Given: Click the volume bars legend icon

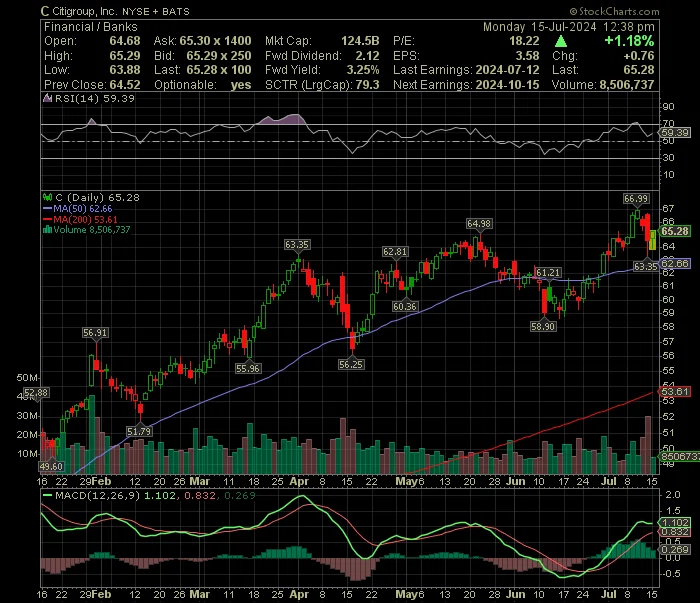Looking at the screenshot, I should click(47, 230).
